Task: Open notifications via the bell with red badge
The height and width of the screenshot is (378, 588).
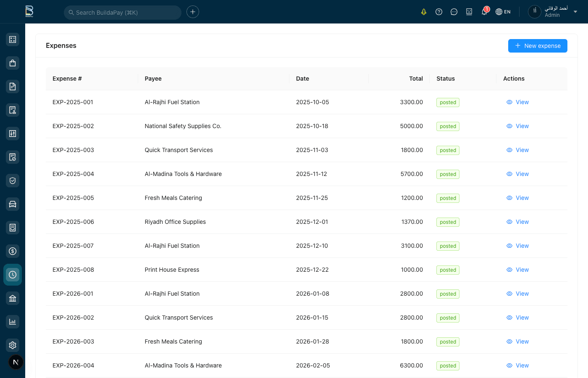Action: (483, 12)
